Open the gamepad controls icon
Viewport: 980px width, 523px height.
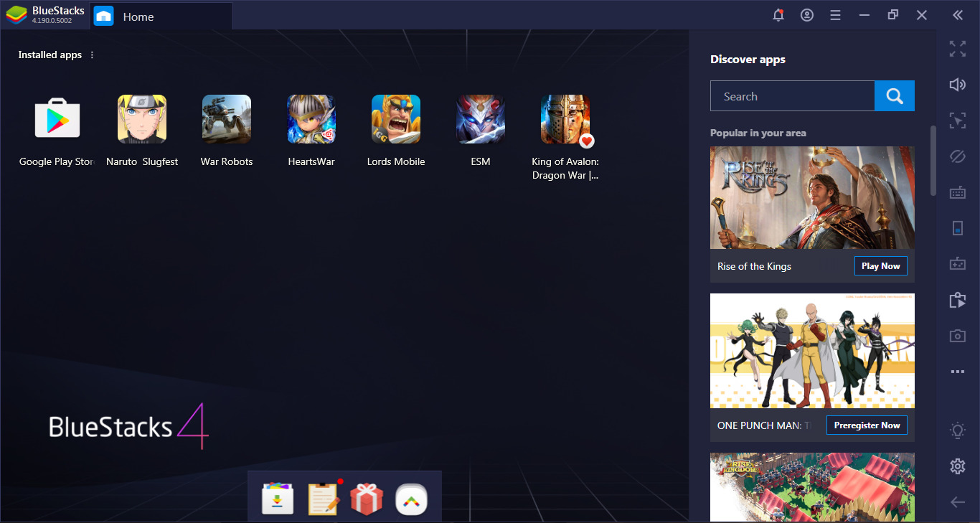point(958,264)
